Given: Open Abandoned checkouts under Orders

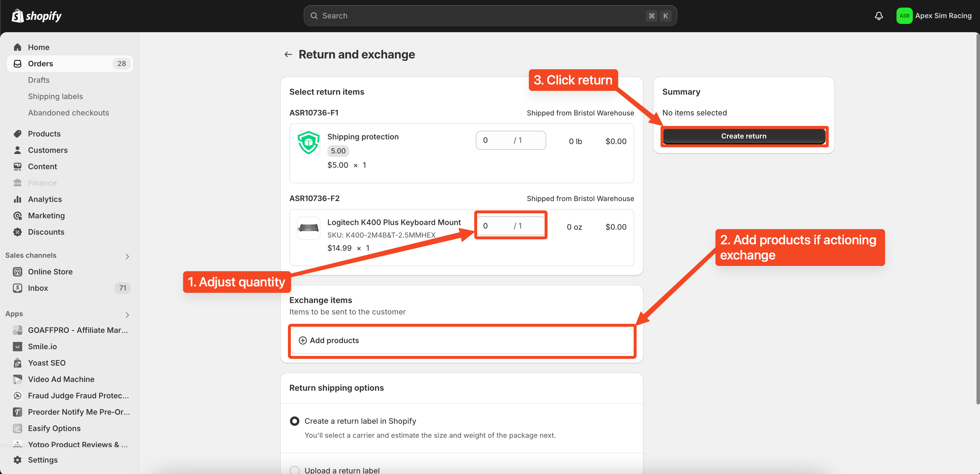Looking at the screenshot, I should tap(69, 113).
